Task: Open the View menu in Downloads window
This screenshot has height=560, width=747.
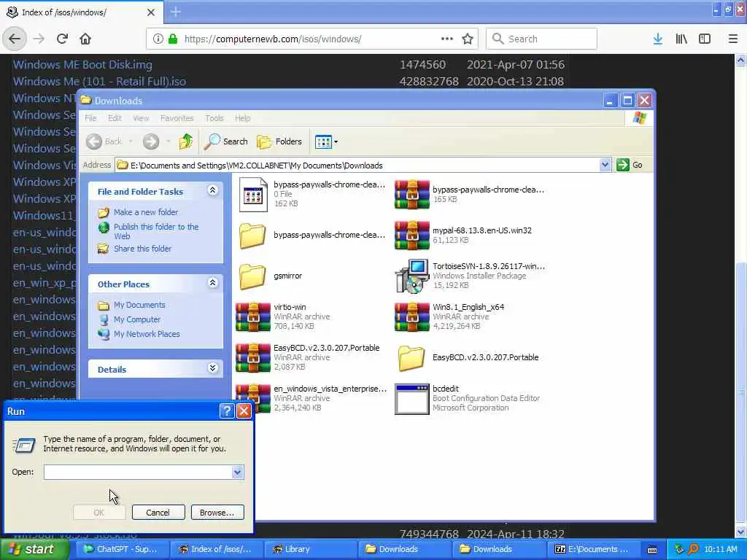Action: 141,118
